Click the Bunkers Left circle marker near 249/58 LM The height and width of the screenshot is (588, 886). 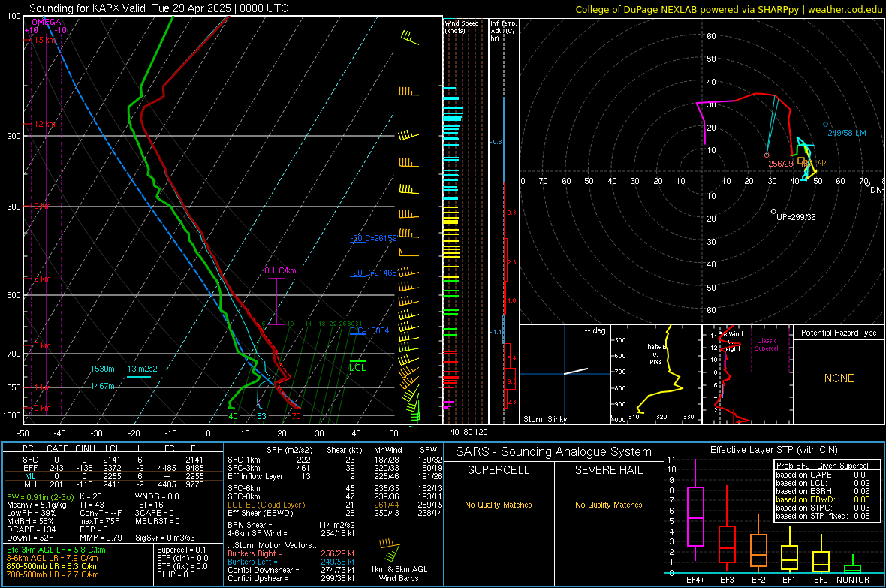pos(825,125)
